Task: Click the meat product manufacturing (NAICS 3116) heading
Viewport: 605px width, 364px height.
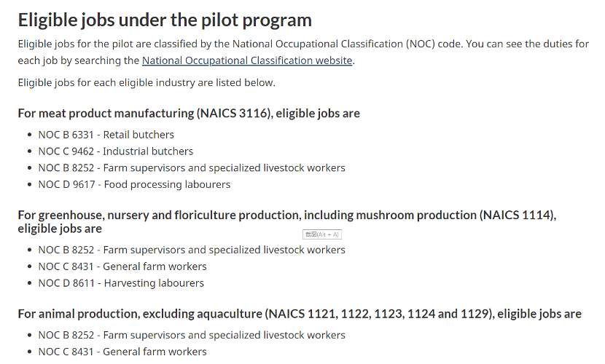Action: point(189,113)
